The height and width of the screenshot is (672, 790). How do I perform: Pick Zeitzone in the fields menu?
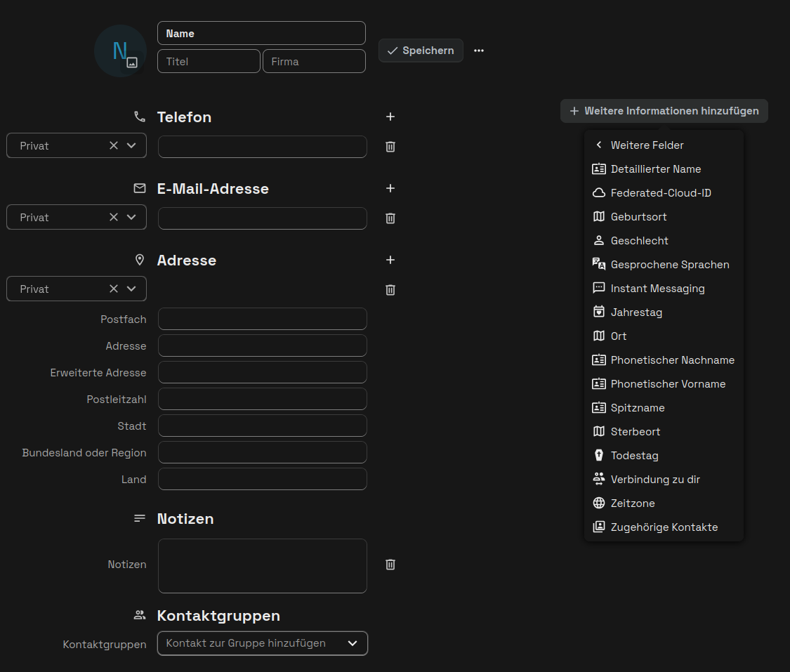tap(632, 503)
